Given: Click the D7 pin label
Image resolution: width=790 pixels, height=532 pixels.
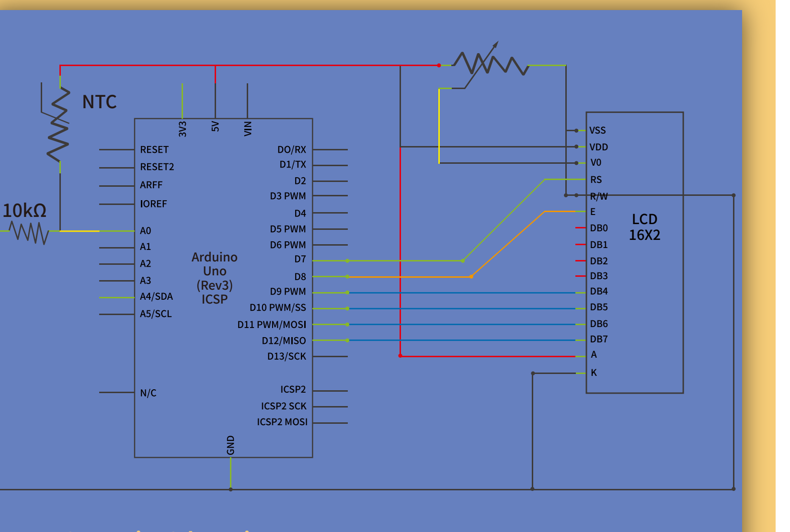Looking at the screenshot, I should [x=300, y=259].
